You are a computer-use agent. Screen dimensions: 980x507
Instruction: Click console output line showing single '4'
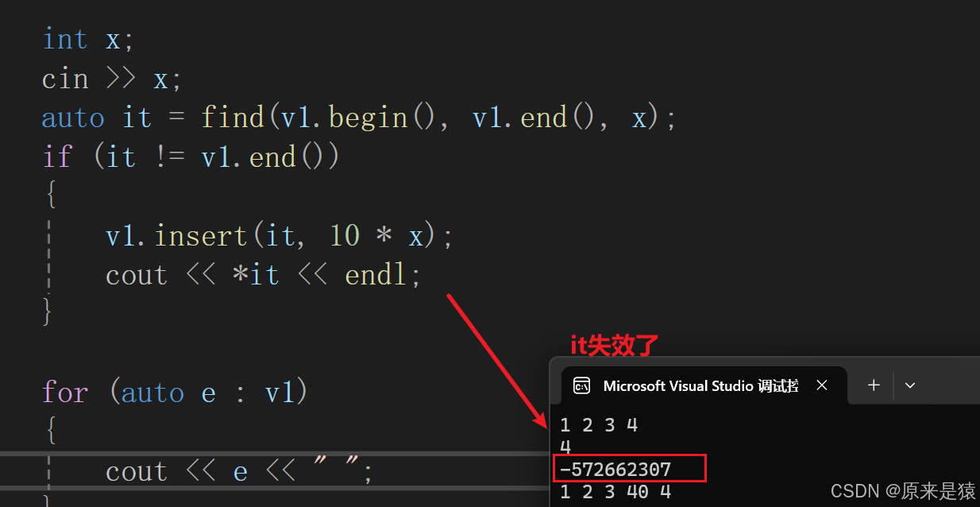click(565, 447)
